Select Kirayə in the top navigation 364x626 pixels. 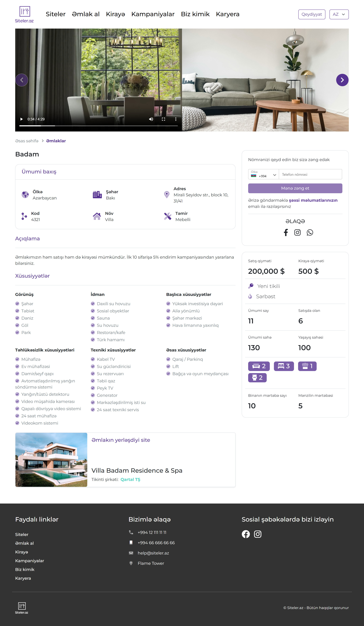pyautogui.click(x=116, y=14)
